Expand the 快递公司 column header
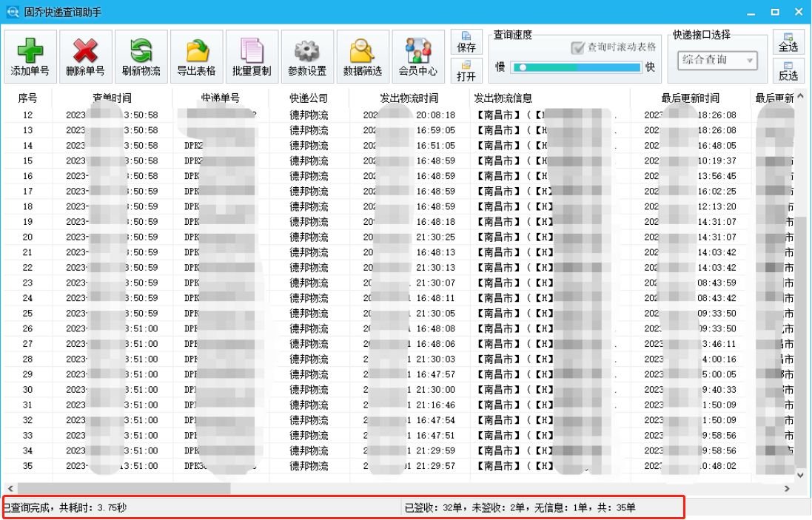The height and width of the screenshot is (520, 812). pos(308,97)
